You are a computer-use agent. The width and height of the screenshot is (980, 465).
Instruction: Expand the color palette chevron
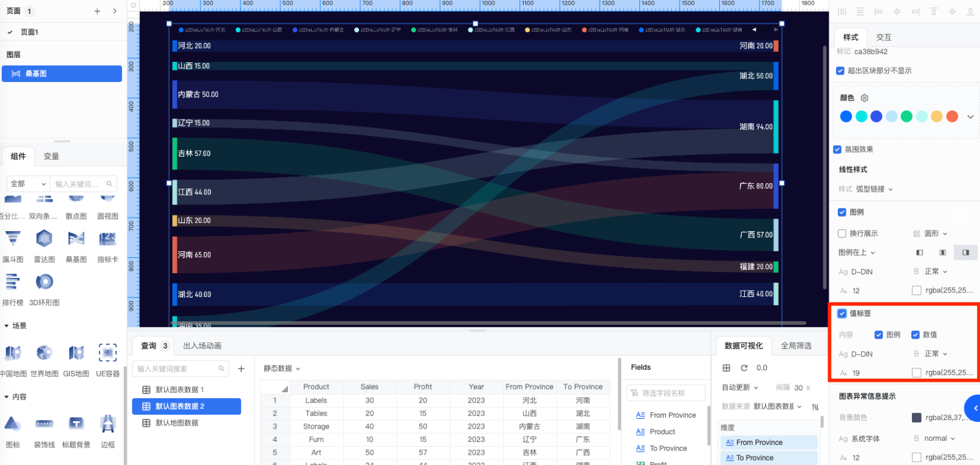coord(970,117)
